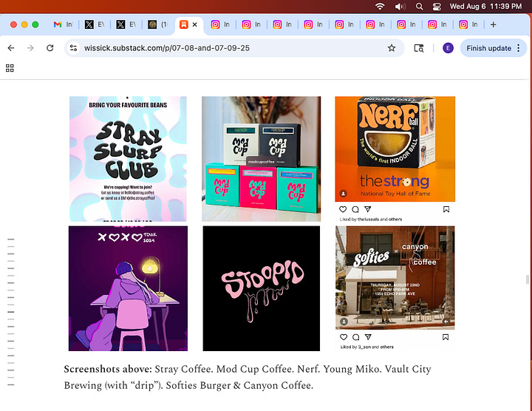Reload the current page
This screenshot has height=411, width=532.
[x=50, y=48]
